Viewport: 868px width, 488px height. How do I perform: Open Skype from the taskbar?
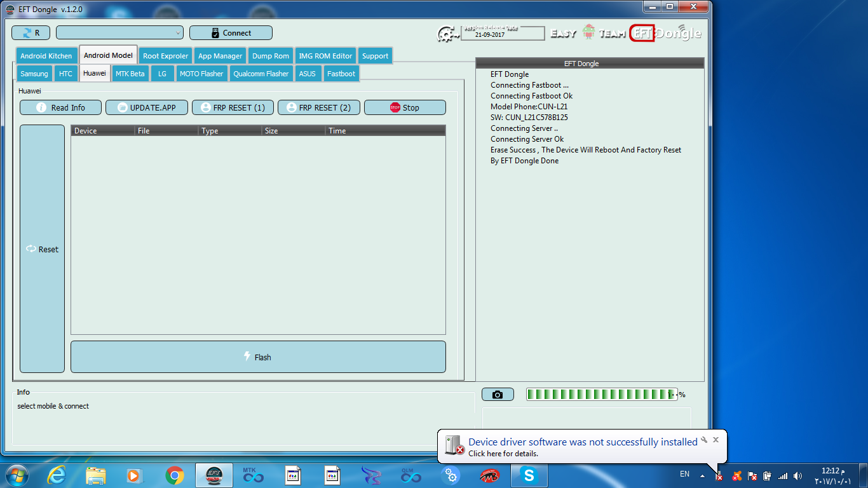529,475
